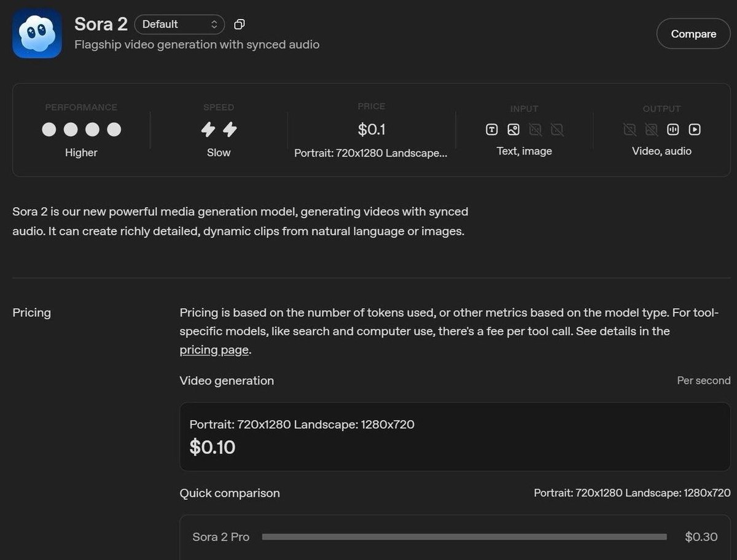Click the 'Video generation' heading
Viewport: 737px width, 560px height.
pyautogui.click(x=227, y=381)
